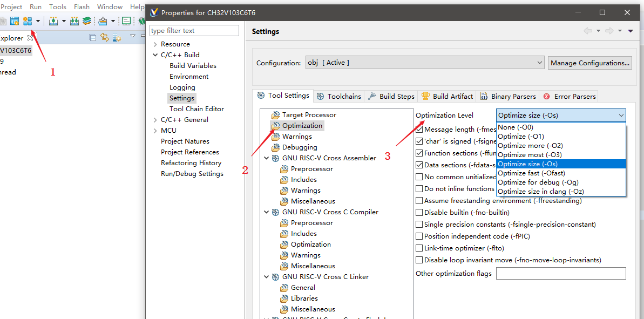The height and width of the screenshot is (319, 644).
Task: Click the back navigation arrow in Settings
Action: (588, 31)
